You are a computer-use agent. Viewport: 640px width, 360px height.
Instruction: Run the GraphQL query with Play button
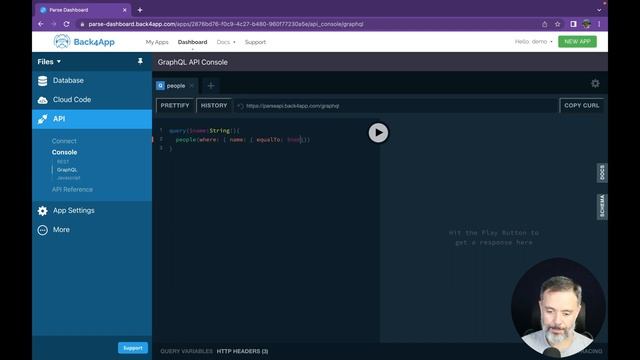378,133
